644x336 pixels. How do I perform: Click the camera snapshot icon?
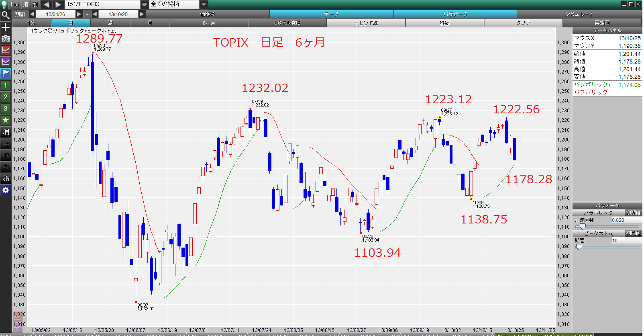tap(6, 39)
